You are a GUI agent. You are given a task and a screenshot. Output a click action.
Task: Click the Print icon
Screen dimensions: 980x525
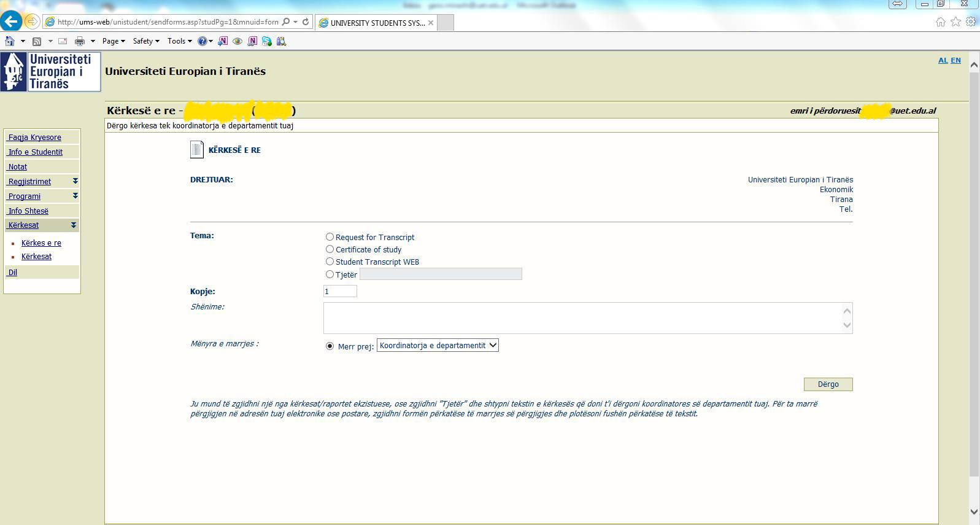[x=79, y=41]
